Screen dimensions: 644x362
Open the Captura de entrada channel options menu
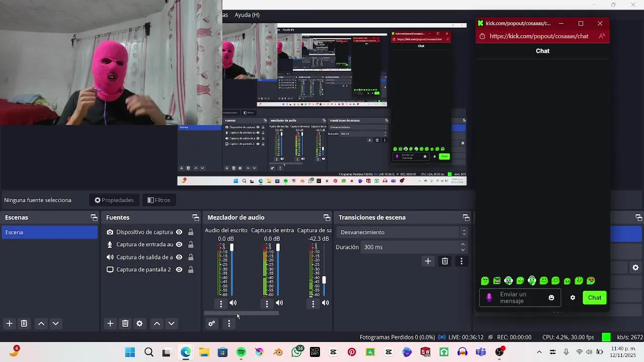click(267, 304)
